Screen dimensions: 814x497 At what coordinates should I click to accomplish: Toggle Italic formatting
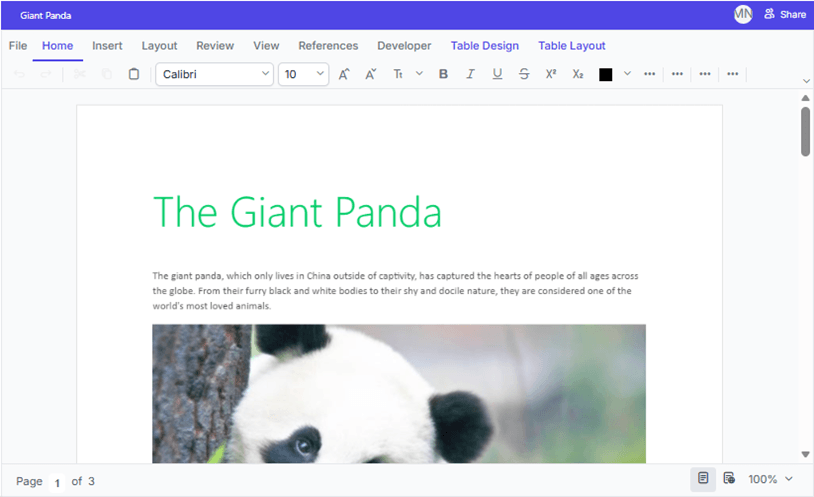470,74
